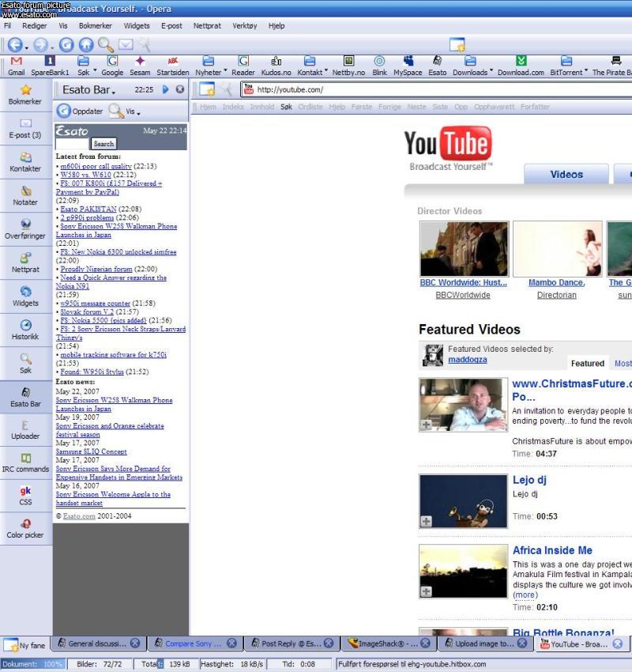632x672 pixels.
Task: Open the Samsung SLIQ Concept news link
Action: pos(91,451)
